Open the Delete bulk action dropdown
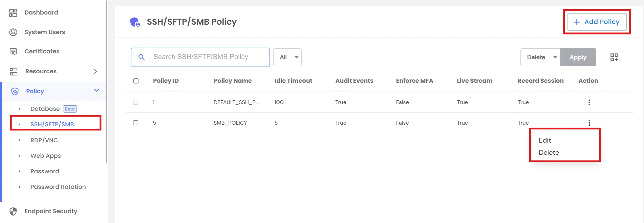This screenshot has width=644, height=223. [x=540, y=57]
